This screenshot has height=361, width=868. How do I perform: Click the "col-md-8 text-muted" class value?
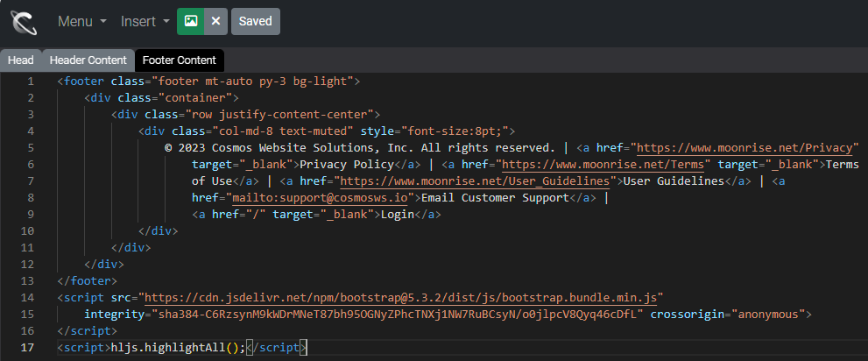tap(283, 131)
